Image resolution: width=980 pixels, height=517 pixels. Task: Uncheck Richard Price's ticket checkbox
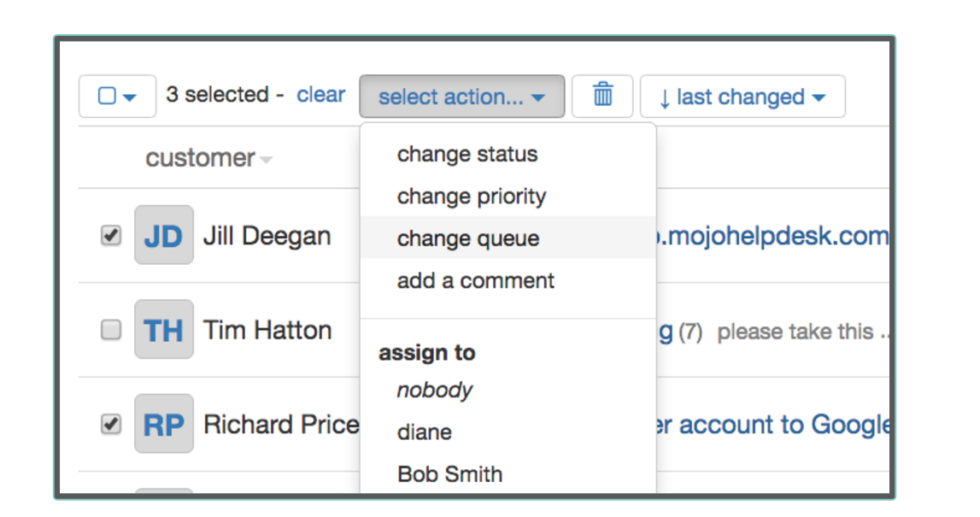(111, 424)
